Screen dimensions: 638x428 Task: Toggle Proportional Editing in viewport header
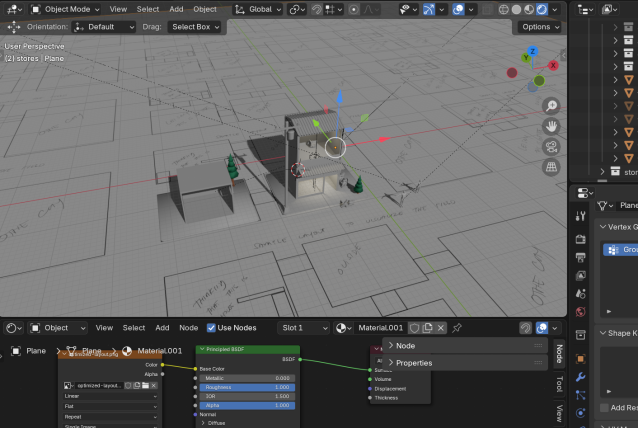pos(354,9)
